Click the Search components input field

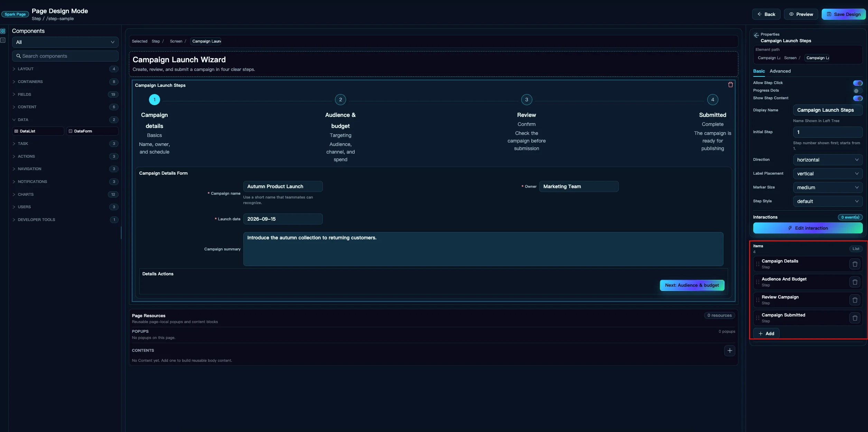click(65, 56)
